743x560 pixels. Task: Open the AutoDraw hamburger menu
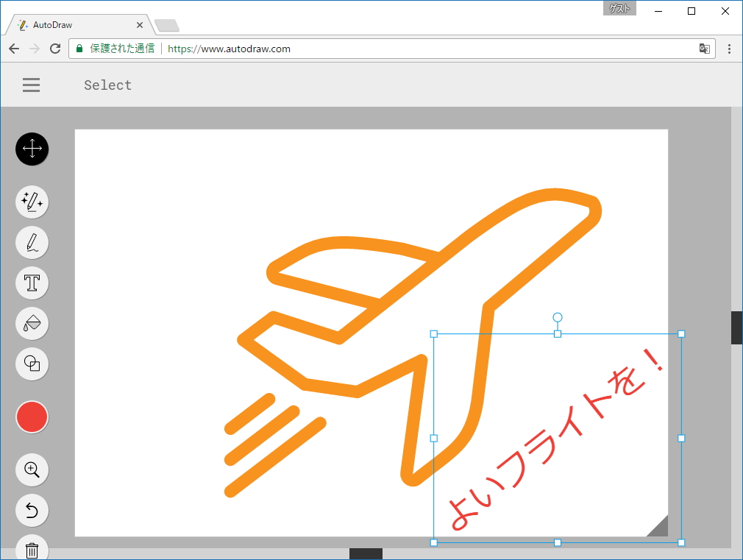[31, 85]
